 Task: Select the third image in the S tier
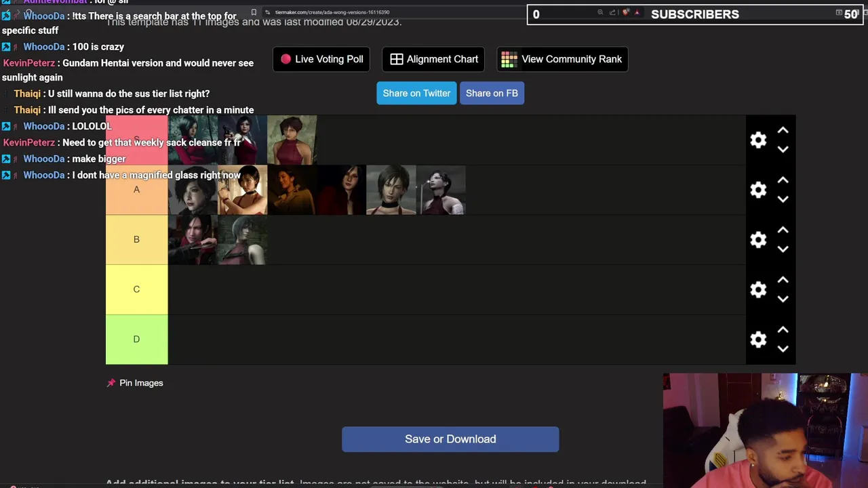click(x=292, y=140)
